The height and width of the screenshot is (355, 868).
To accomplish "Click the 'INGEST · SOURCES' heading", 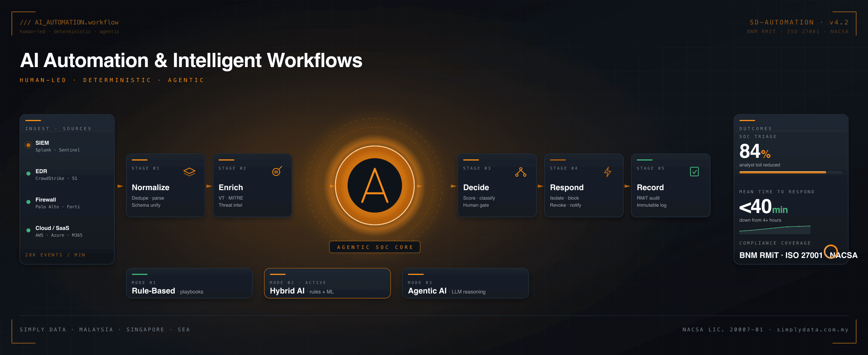I will pos(58,129).
